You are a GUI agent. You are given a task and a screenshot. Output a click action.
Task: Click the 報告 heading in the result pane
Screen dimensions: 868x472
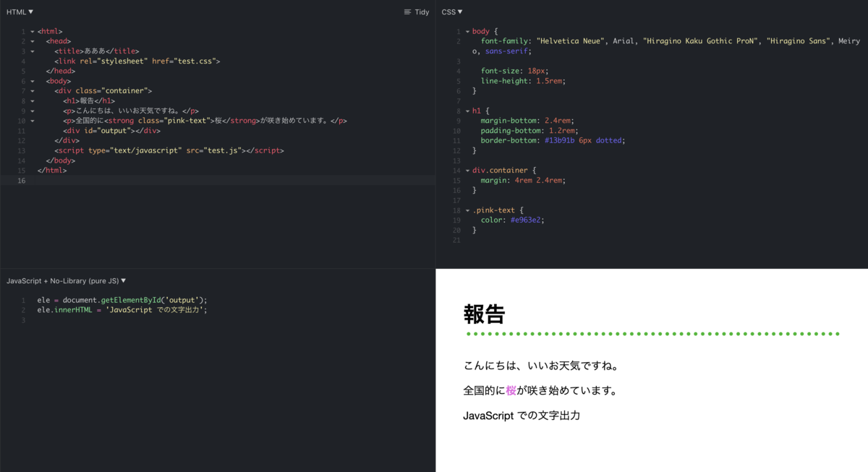tap(484, 314)
